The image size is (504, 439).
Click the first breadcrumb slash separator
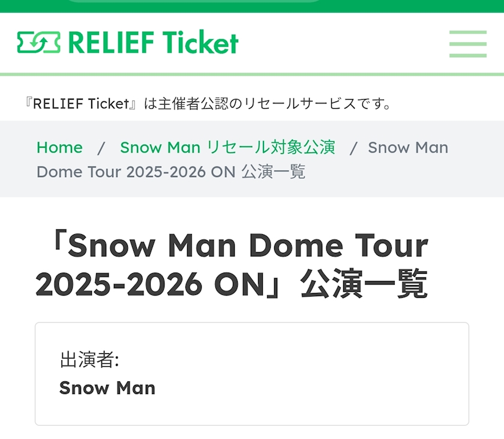pyautogui.click(x=101, y=147)
